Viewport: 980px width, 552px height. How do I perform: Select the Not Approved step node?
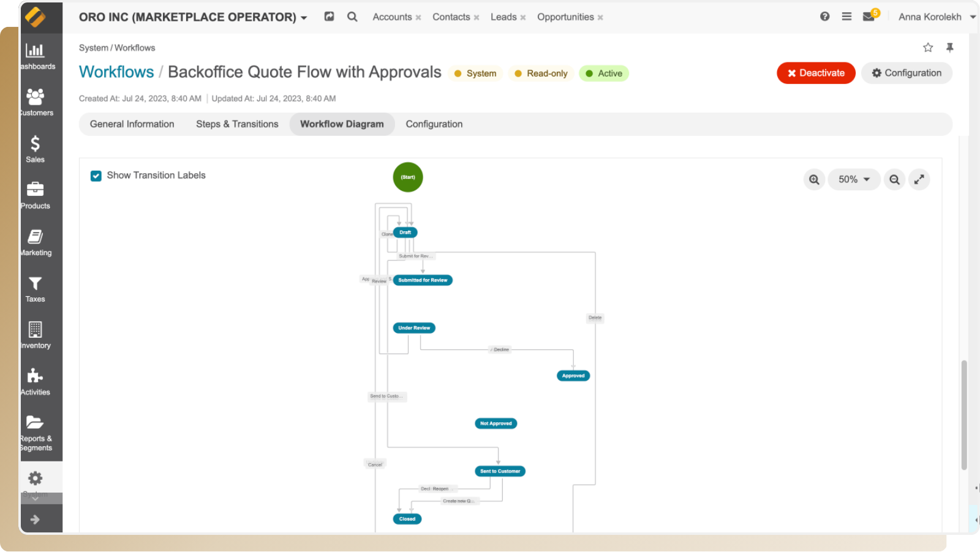tap(496, 423)
